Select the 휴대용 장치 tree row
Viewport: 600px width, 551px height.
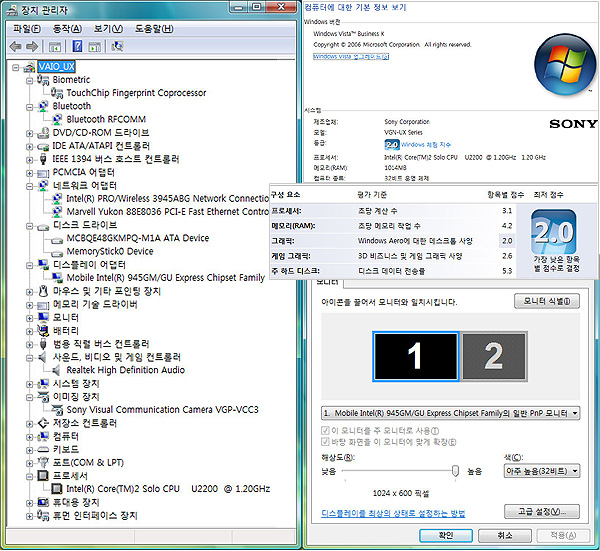pyautogui.click(x=76, y=502)
